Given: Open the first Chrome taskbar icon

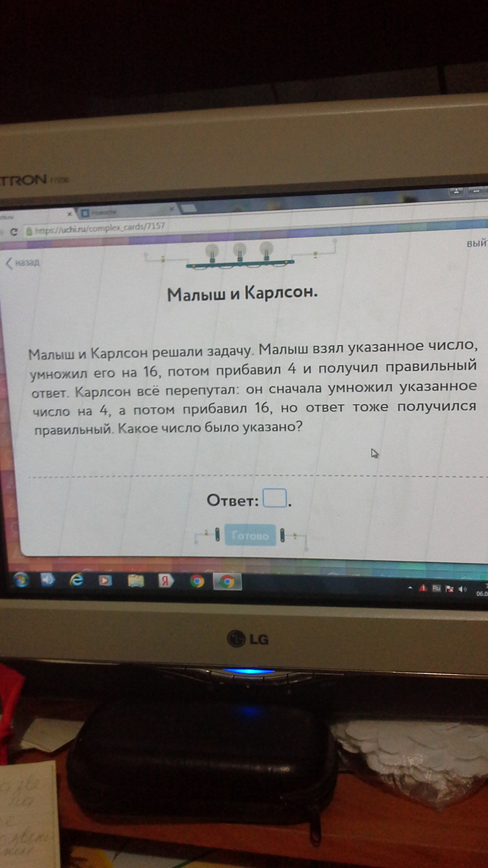Looking at the screenshot, I should 196,581.
